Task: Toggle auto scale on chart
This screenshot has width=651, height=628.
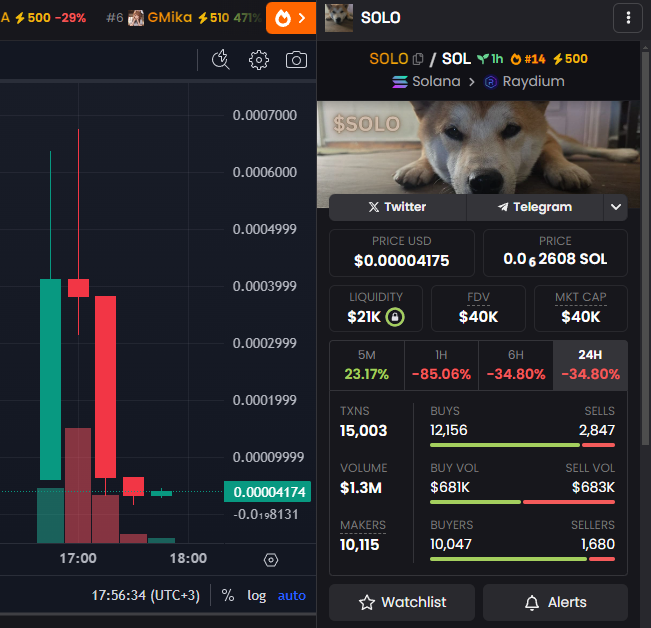Action: point(291,596)
